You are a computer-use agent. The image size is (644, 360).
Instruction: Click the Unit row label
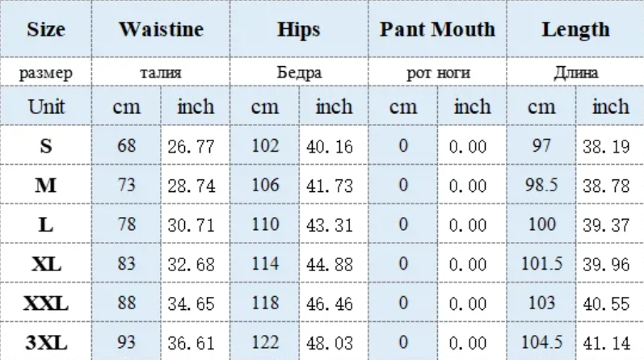tap(46, 107)
